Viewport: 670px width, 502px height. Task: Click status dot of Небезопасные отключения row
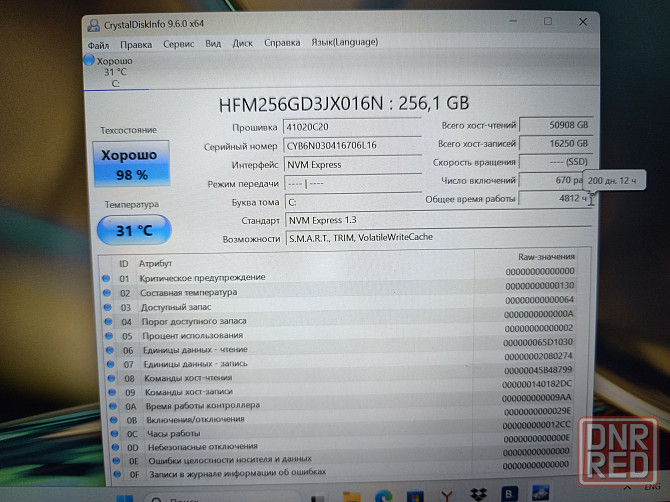coord(115,447)
